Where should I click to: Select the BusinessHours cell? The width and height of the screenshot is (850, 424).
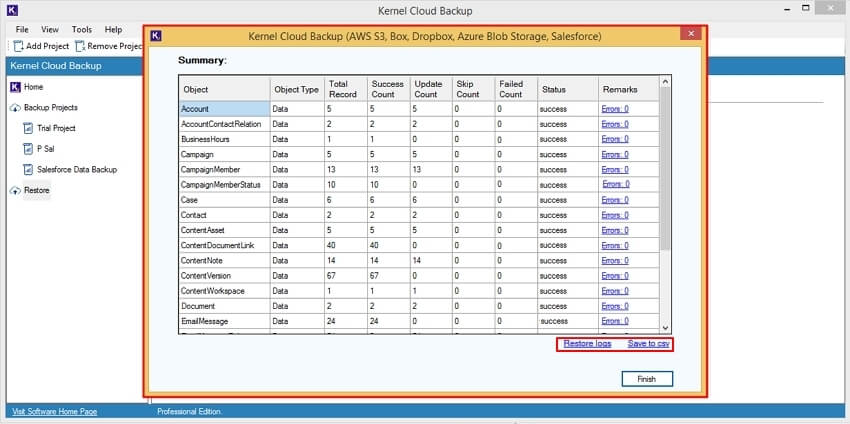(x=224, y=139)
